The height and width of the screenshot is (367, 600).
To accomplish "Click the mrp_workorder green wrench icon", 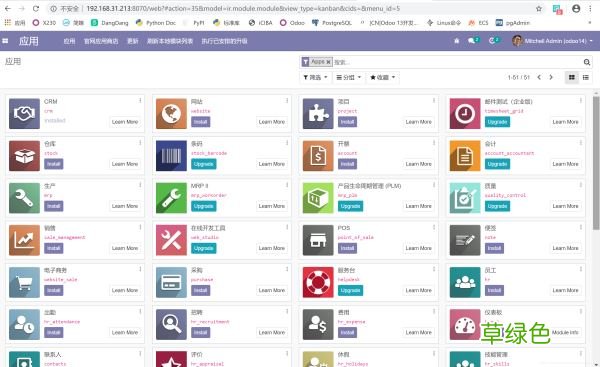I will tap(171, 198).
